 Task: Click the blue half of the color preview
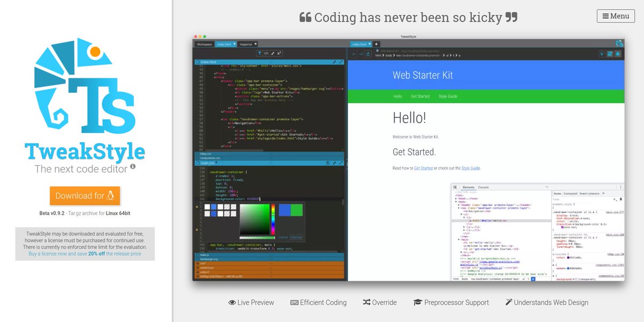(x=284, y=210)
